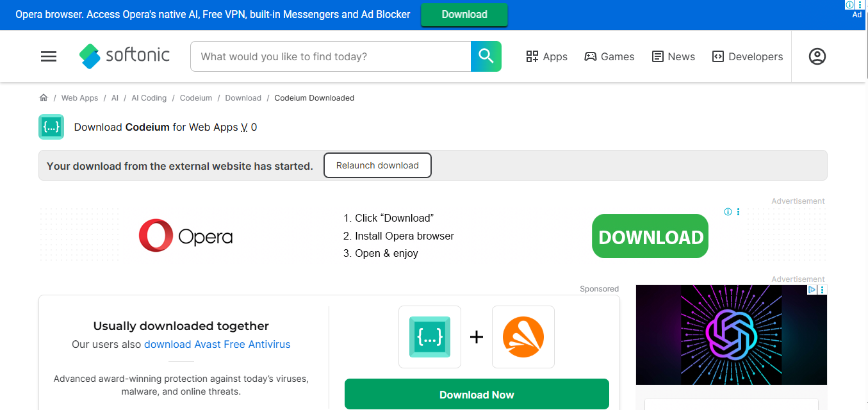Click the home breadcrumb icon

point(44,98)
